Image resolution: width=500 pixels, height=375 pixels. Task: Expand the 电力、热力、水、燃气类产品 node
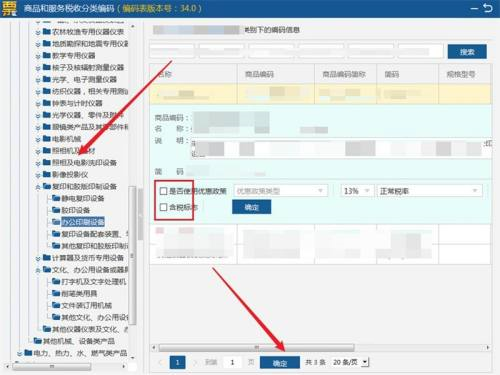pyautogui.click(x=20, y=353)
